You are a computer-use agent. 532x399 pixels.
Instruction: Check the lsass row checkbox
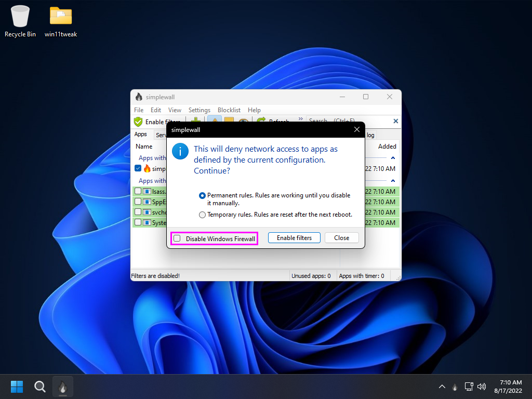(138, 191)
